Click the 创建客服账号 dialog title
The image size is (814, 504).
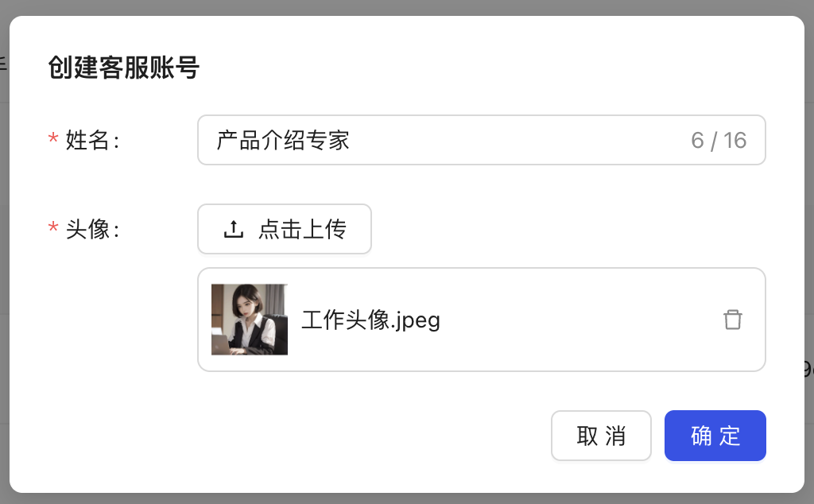pos(123,68)
